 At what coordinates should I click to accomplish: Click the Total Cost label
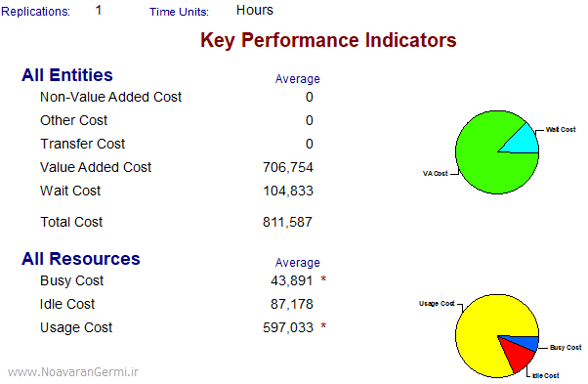point(71,222)
